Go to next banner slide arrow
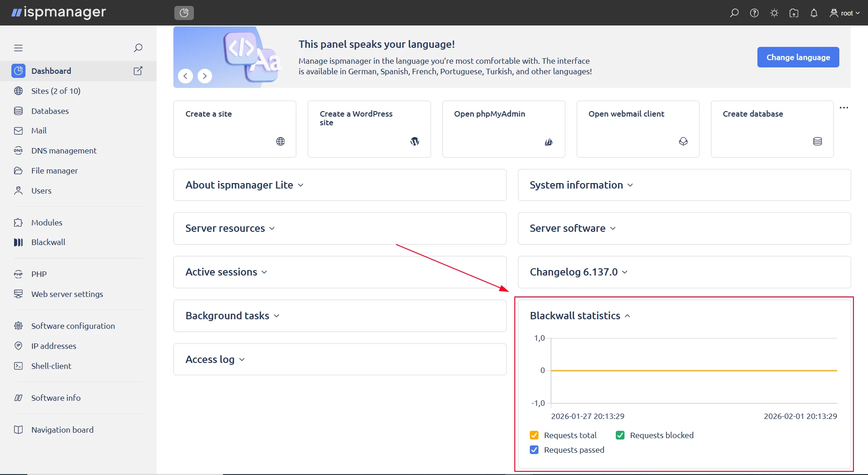The height and width of the screenshot is (475, 868). click(205, 76)
